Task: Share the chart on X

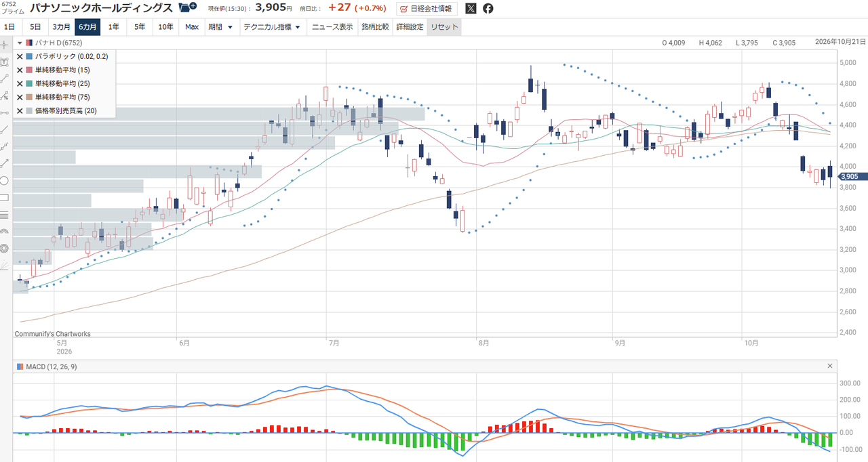Action: tap(471, 9)
